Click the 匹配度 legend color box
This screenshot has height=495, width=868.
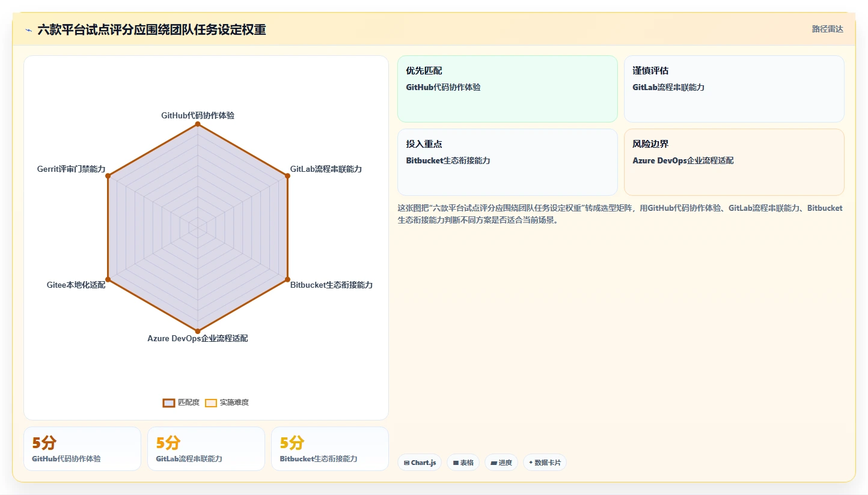click(169, 402)
